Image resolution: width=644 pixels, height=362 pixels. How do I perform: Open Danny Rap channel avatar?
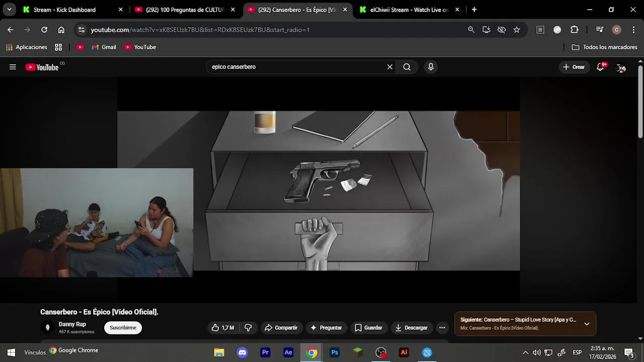pyautogui.click(x=47, y=327)
